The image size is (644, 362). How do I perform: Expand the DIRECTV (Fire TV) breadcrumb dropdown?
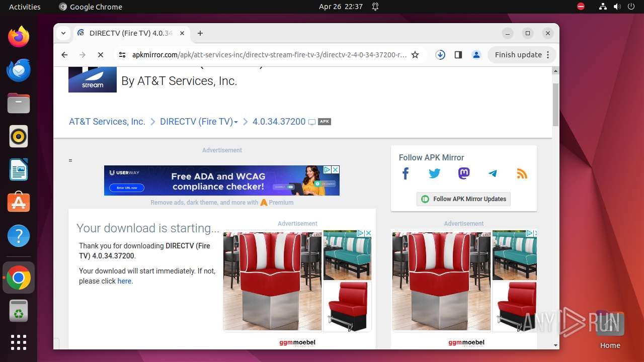pyautogui.click(x=236, y=122)
